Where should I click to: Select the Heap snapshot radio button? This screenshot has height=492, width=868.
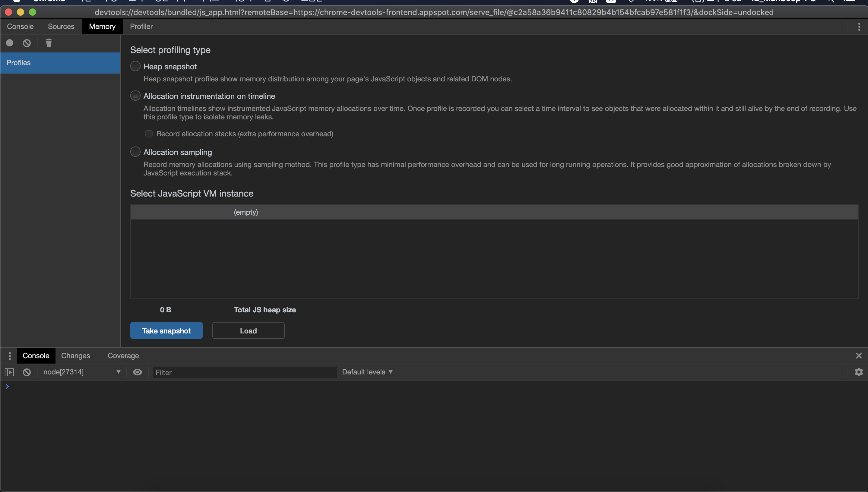(135, 66)
